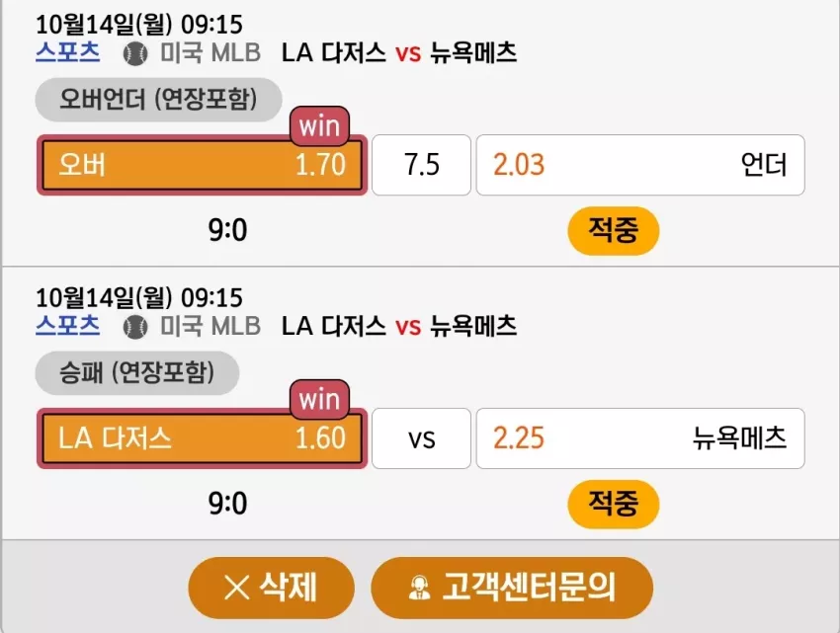Image resolution: width=840 pixels, height=633 pixels.
Task: Click the second 적중 result badge
Action: coord(614,504)
